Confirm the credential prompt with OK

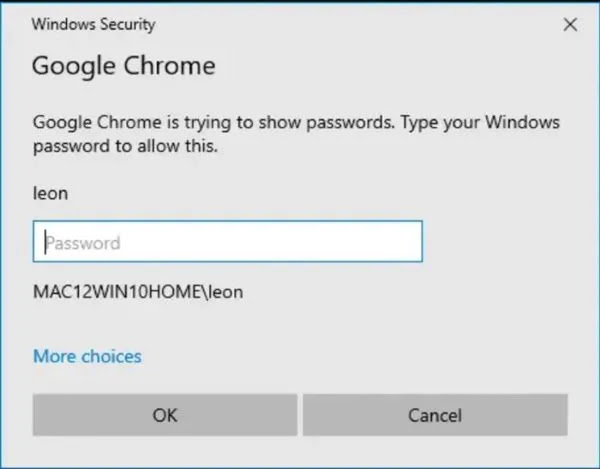point(164,415)
